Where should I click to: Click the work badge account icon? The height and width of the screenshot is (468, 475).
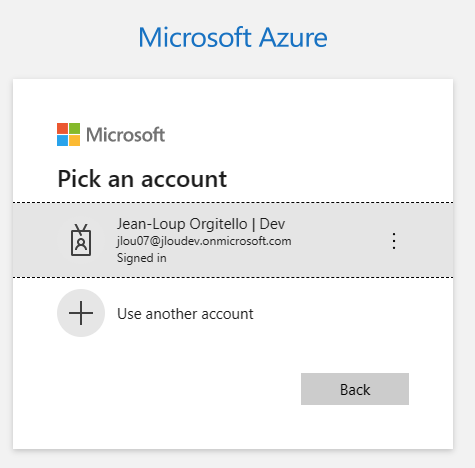[81, 240]
